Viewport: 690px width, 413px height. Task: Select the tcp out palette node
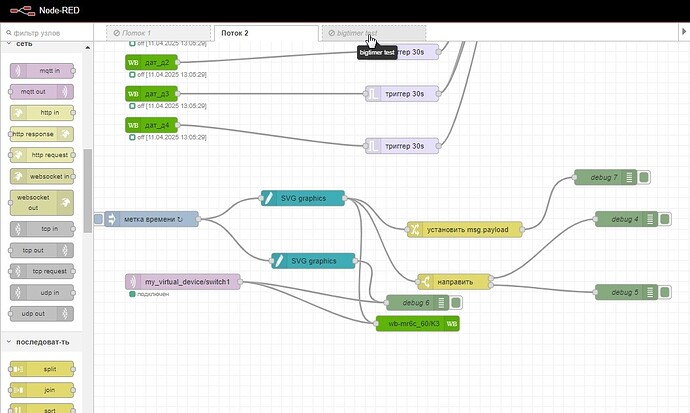pyautogui.click(x=42, y=250)
